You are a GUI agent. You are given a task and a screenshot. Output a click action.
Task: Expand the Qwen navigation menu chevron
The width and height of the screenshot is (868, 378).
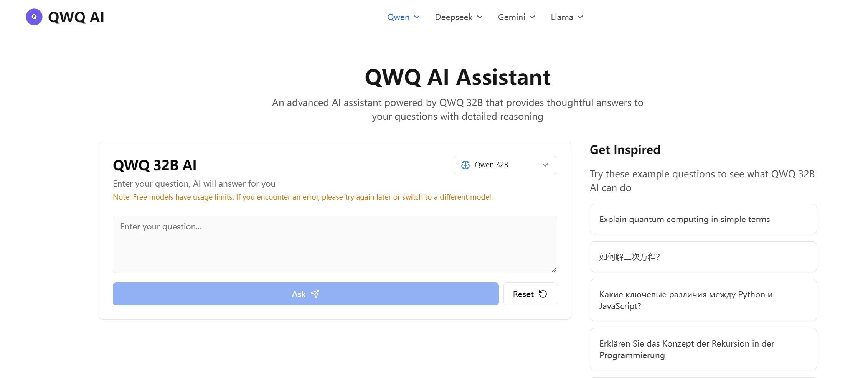pyautogui.click(x=417, y=17)
